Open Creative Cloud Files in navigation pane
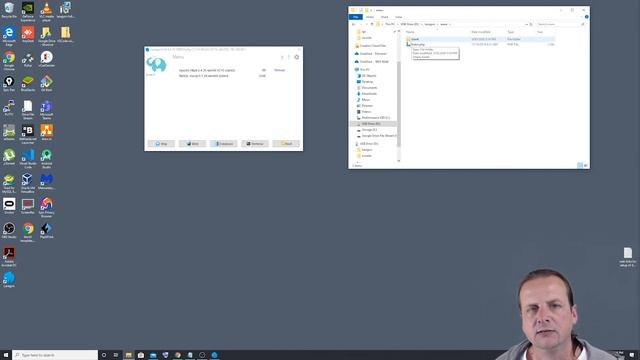The image size is (640, 360). (373, 46)
